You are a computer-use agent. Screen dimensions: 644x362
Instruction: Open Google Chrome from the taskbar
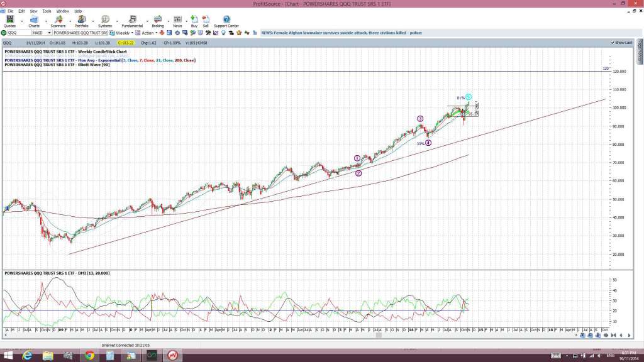coord(89,356)
